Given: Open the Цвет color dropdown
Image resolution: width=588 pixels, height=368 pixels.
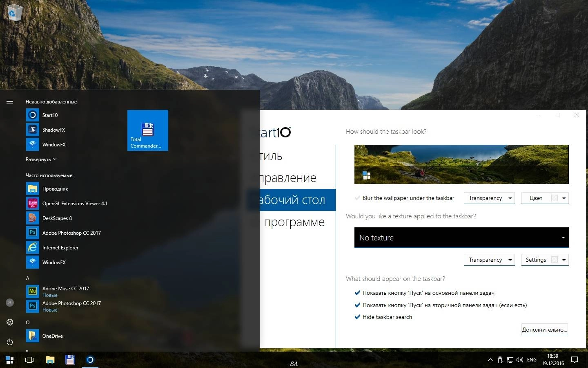Looking at the screenshot, I should [545, 198].
